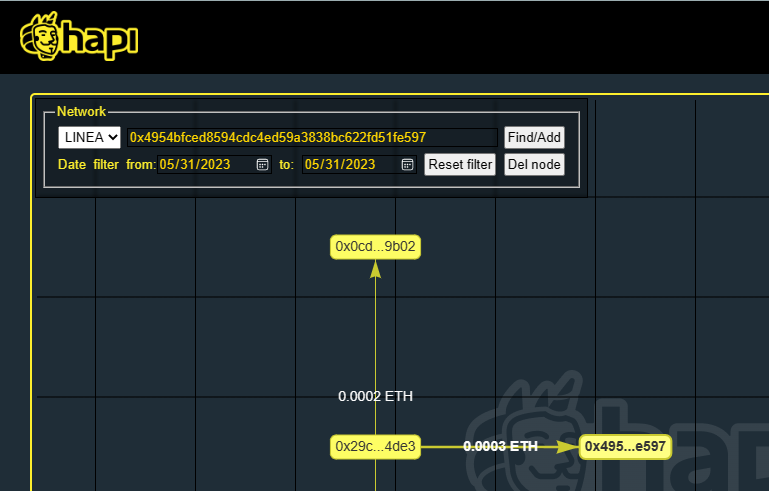Click the to date field 05/31/2023

point(359,164)
